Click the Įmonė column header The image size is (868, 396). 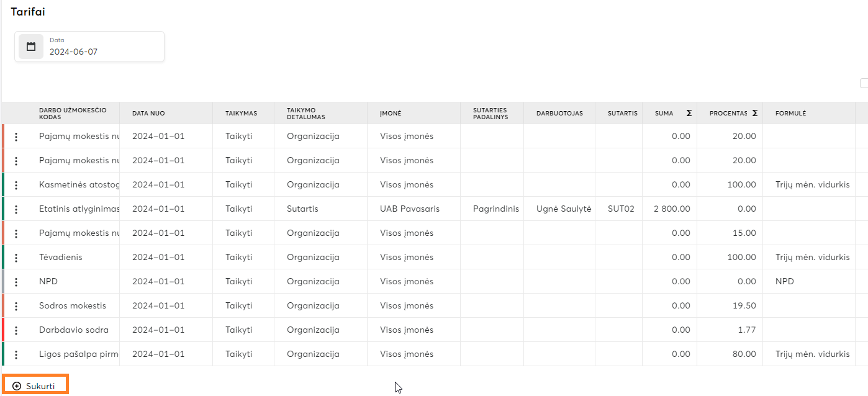(x=391, y=114)
